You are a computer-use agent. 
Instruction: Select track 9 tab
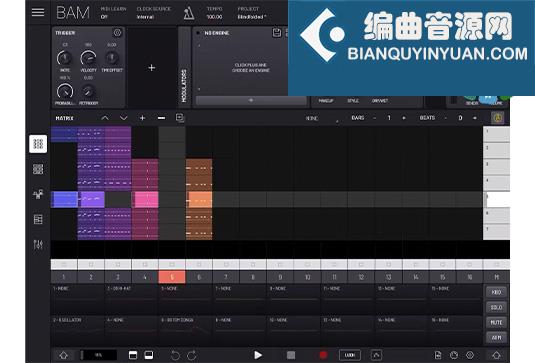click(280, 277)
